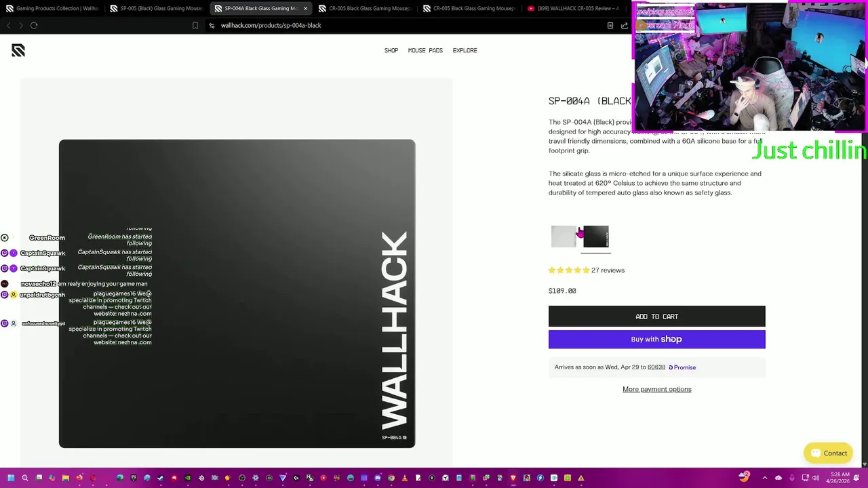Open OBS Studio from taskbar
Viewport: 868px width, 488px height.
(x=242, y=478)
